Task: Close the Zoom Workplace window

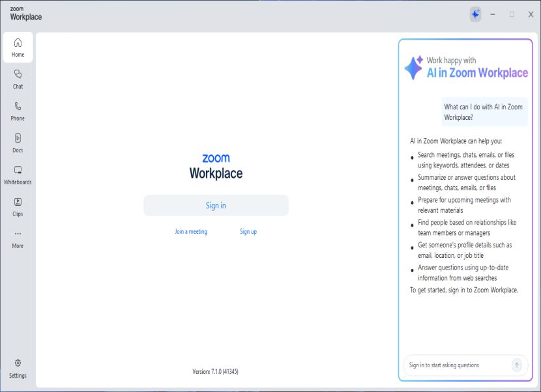Action: point(531,14)
